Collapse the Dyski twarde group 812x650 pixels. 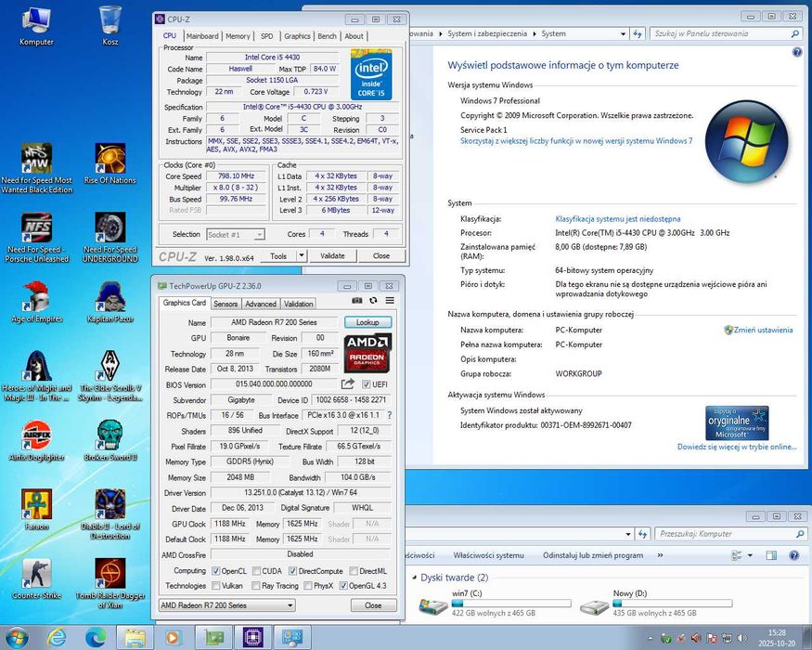(x=414, y=578)
